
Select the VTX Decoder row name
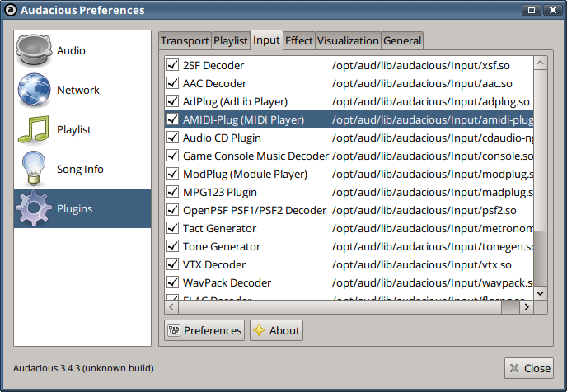(x=214, y=265)
